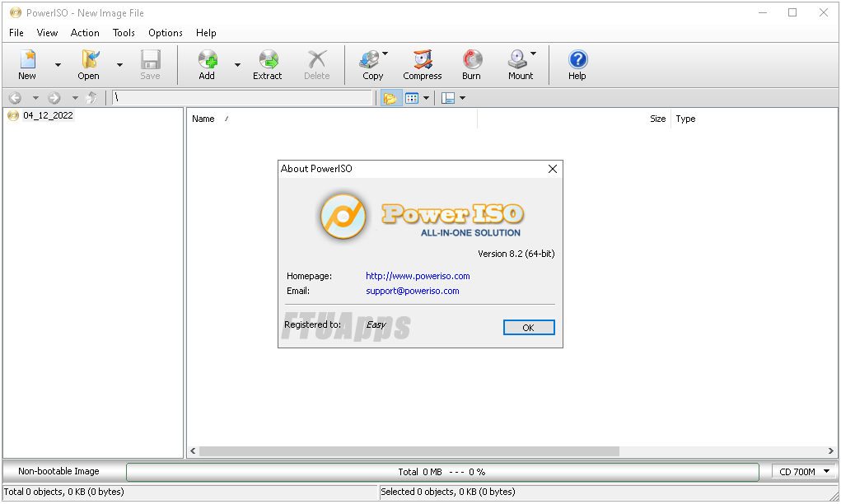Click the blue Help question mark icon
This screenshot has height=504, width=841.
click(x=577, y=59)
